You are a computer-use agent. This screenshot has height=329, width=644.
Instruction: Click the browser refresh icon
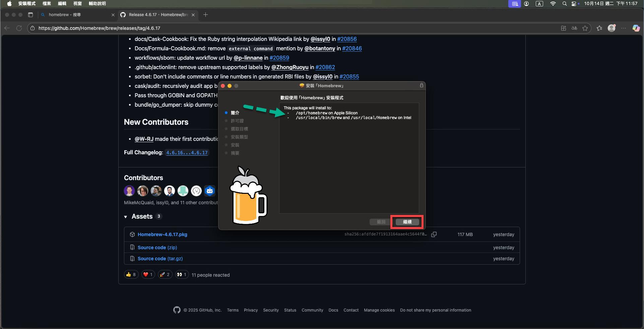tap(19, 28)
